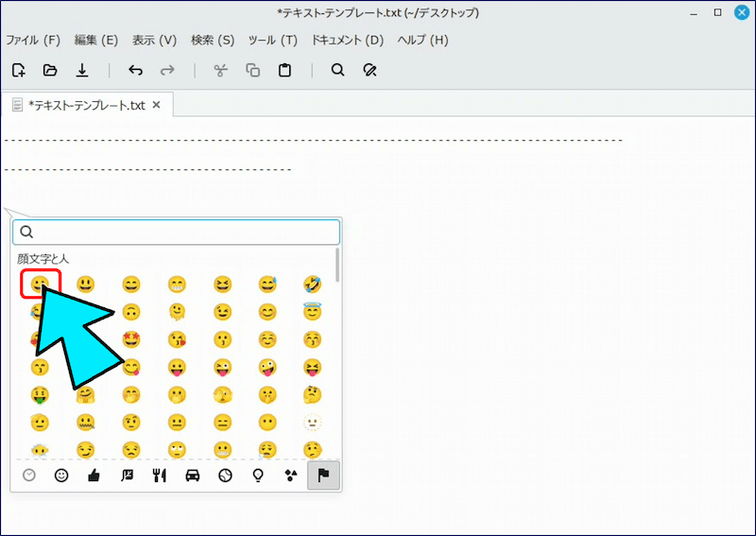The height and width of the screenshot is (536, 756).
Task: Open the objects emoji category lightbulb
Action: [x=257, y=475]
